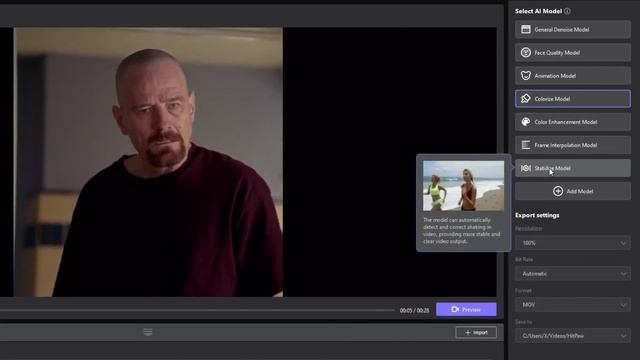This screenshot has width=640, height=360.
Task: Open the Select AI Model info icon
Action: (x=567, y=11)
